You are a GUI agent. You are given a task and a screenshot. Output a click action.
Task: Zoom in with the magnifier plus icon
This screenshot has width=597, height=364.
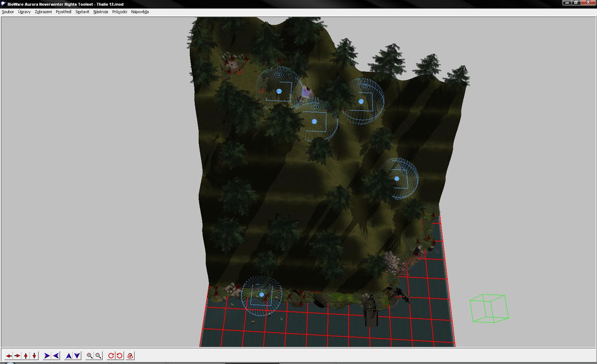(90, 356)
